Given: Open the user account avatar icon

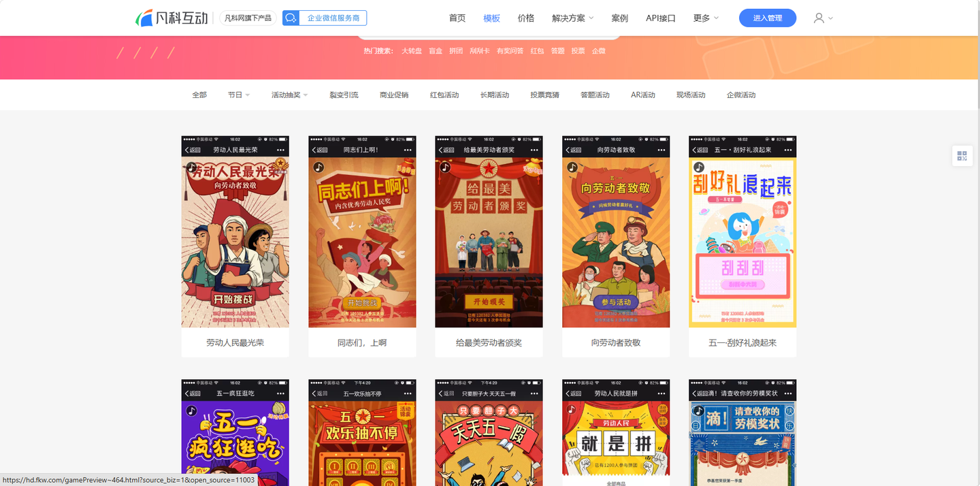Looking at the screenshot, I should [x=819, y=18].
